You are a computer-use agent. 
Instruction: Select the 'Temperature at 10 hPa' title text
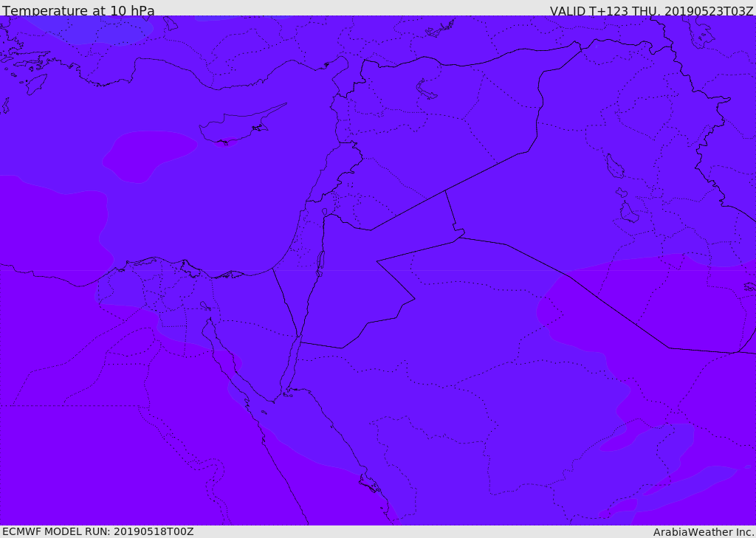click(78, 10)
